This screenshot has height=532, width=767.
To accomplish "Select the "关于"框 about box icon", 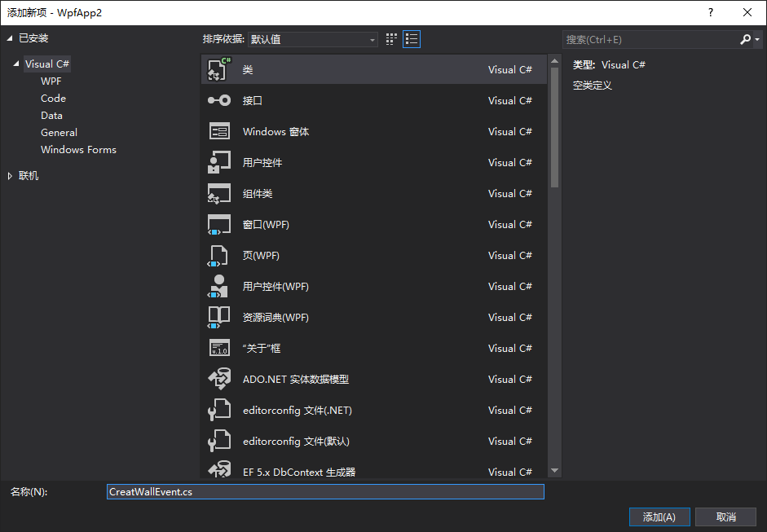I will click(219, 348).
